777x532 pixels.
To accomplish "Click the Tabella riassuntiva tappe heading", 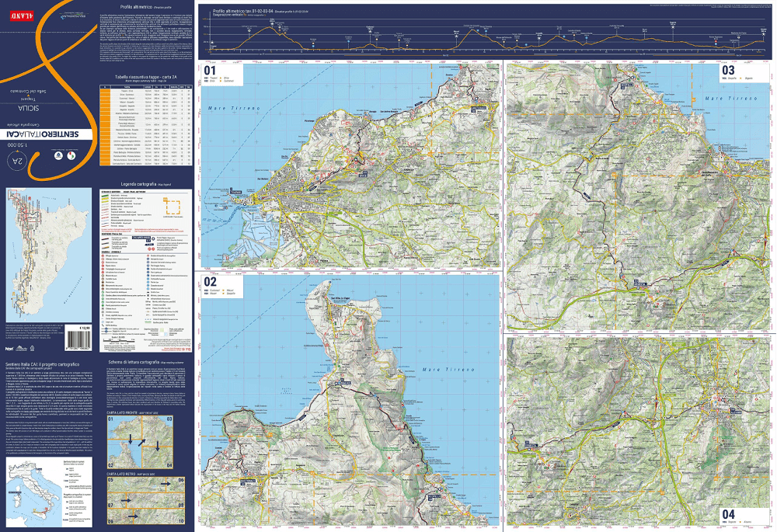I will [146, 78].
